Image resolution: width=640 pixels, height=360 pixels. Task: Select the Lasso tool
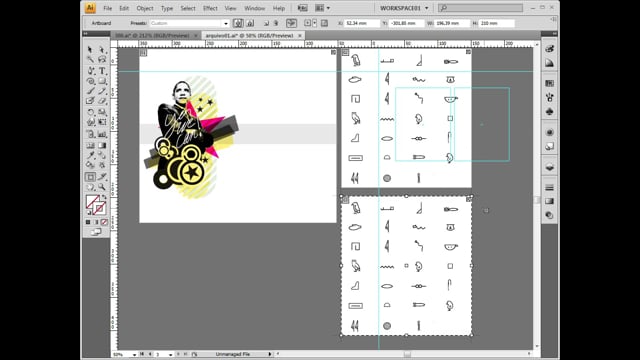[102, 60]
